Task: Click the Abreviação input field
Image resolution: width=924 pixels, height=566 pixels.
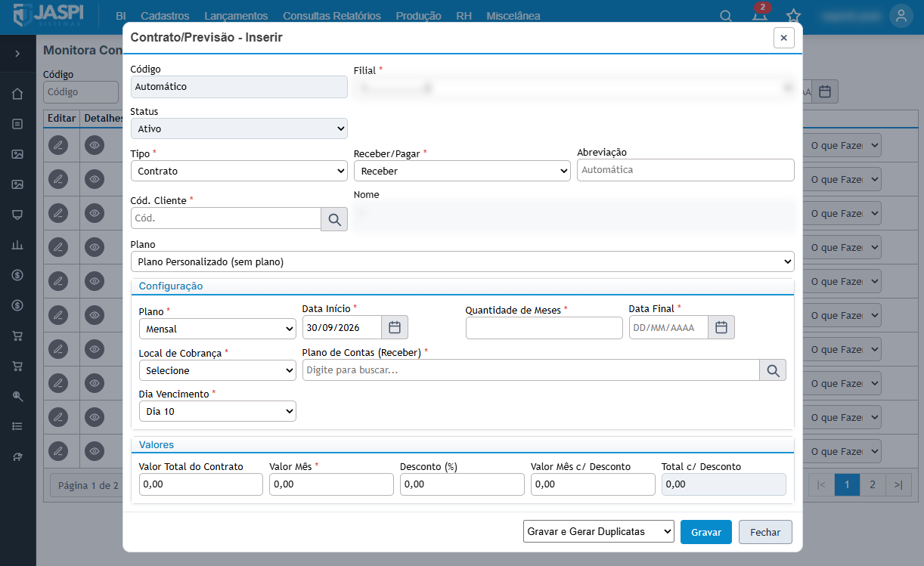Action: (x=686, y=170)
